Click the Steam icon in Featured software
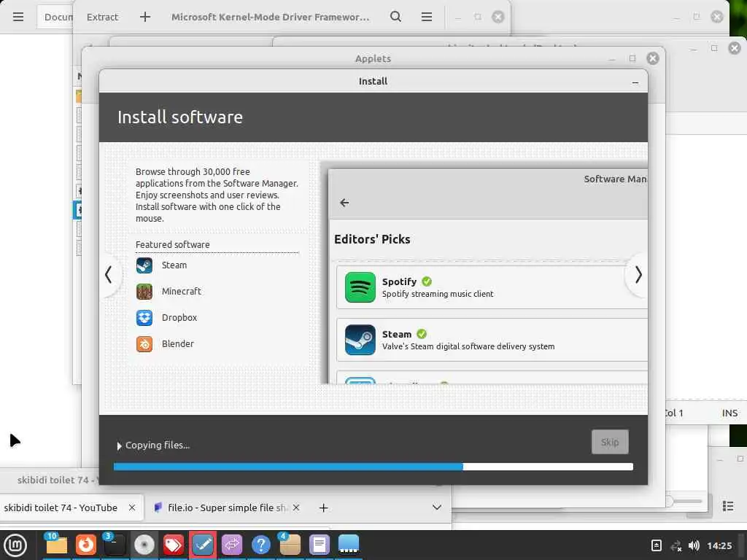This screenshot has height=560, width=747. click(x=144, y=265)
